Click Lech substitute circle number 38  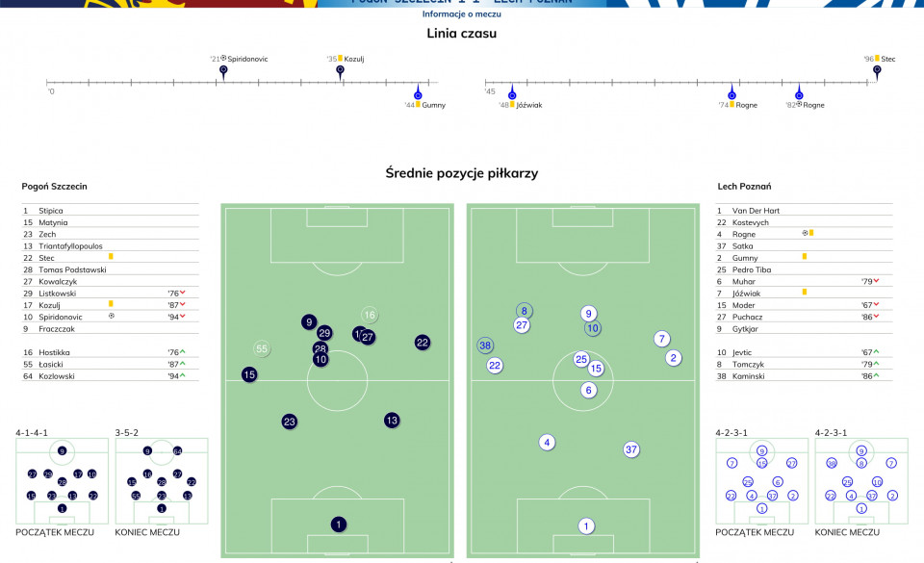click(x=485, y=345)
